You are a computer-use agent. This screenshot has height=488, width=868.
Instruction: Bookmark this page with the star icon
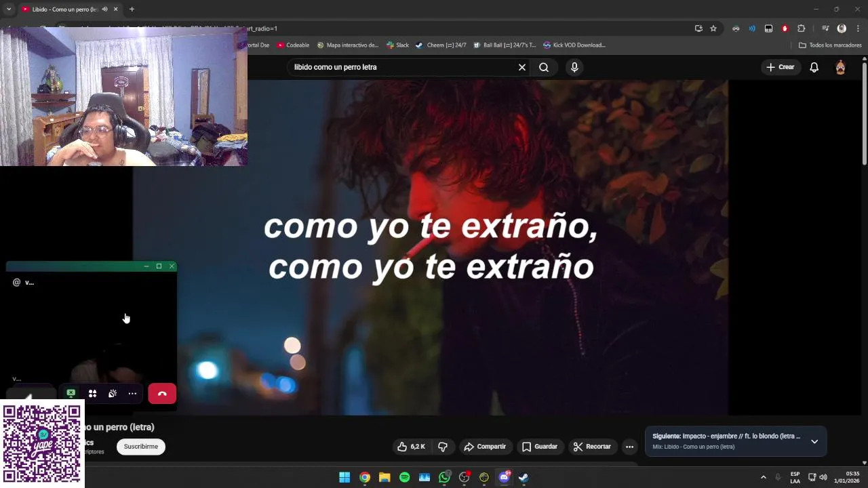tap(713, 28)
